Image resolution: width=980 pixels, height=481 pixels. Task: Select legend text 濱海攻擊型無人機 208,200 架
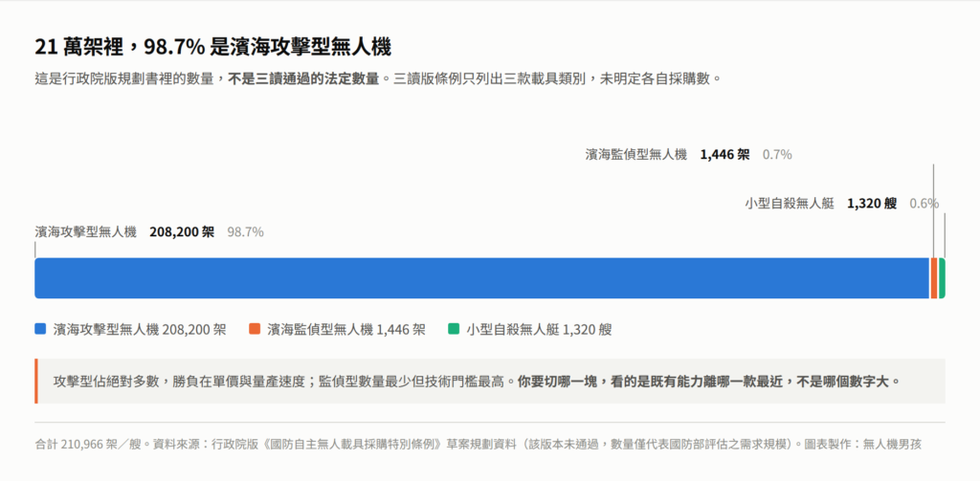pyautogui.click(x=140, y=330)
